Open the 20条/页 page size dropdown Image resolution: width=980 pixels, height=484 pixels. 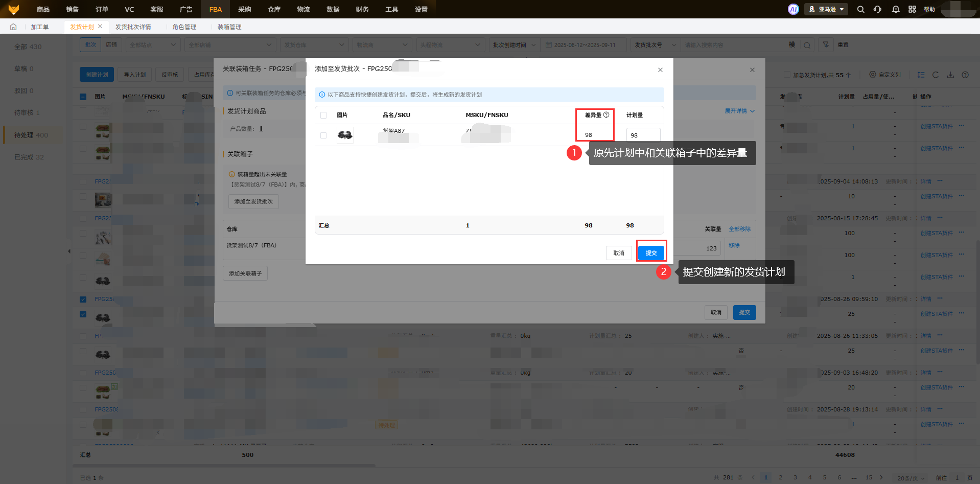tap(911, 478)
